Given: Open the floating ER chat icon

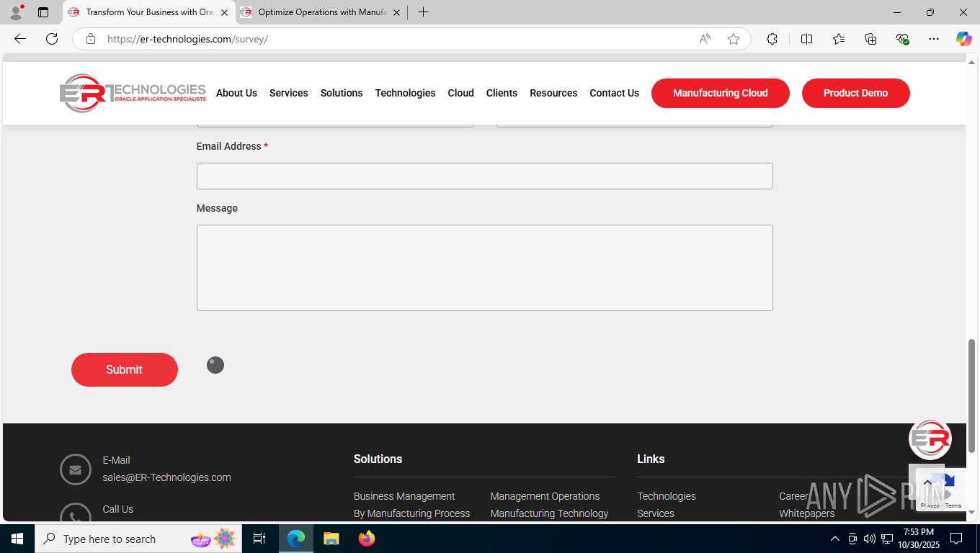Looking at the screenshot, I should point(930,439).
